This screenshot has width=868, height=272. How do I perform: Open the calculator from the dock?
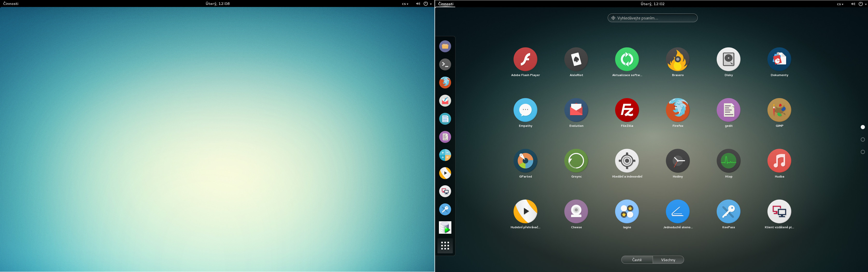tap(445, 155)
